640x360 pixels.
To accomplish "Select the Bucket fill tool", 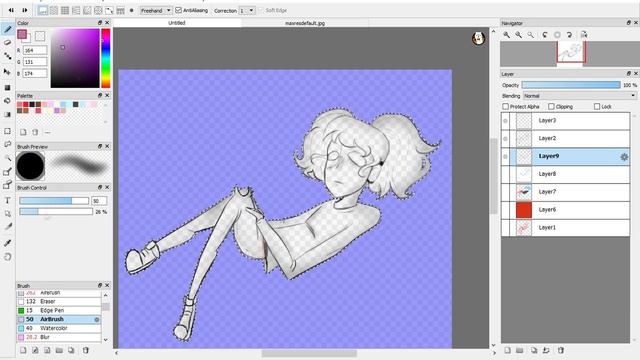I will point(7,100).
